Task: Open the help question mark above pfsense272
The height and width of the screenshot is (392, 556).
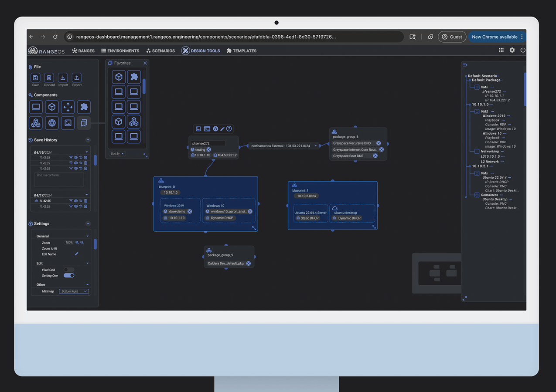Action: [229, 129]
